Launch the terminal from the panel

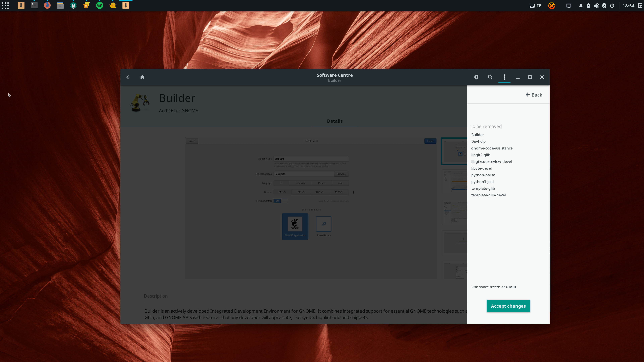click(x=34, y=6)
